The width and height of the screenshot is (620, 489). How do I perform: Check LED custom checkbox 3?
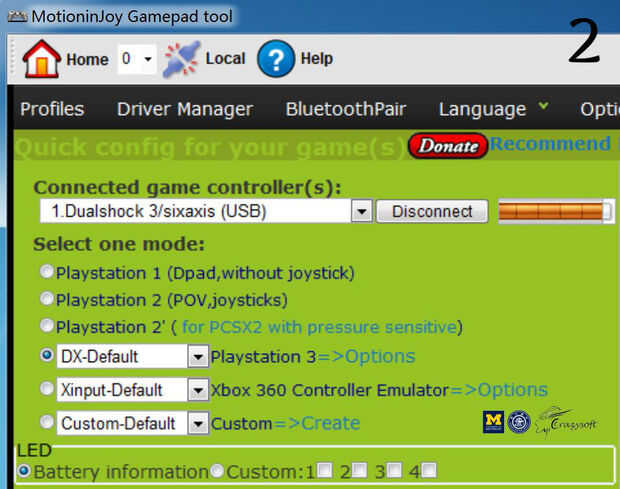click(x=394, y=470)
